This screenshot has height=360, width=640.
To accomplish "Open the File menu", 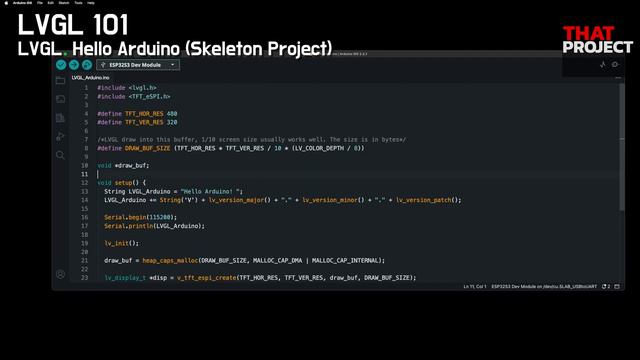I will click(40, 2).
